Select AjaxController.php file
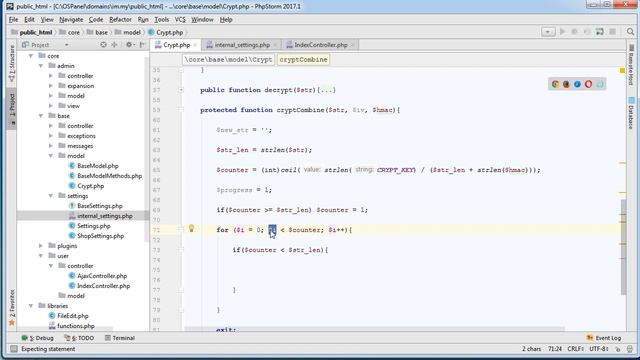 [x=102, y=276]
